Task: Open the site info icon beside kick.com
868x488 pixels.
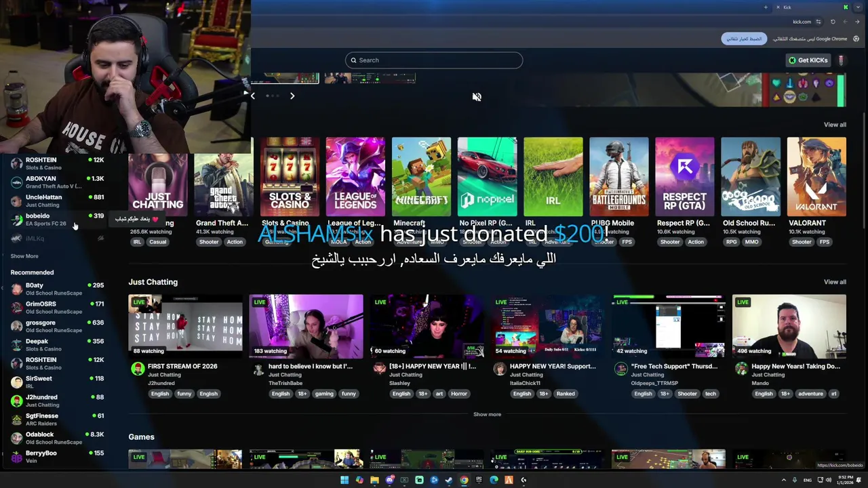Action: (x=818, y=22)
